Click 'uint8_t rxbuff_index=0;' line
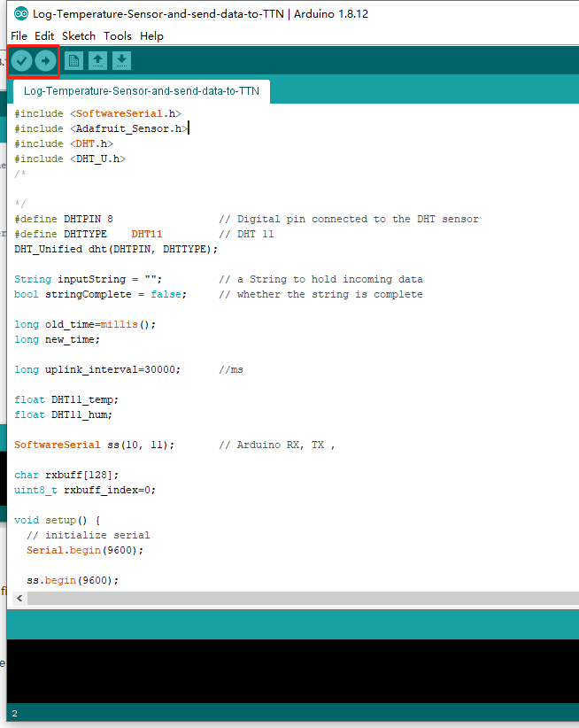 85,490
